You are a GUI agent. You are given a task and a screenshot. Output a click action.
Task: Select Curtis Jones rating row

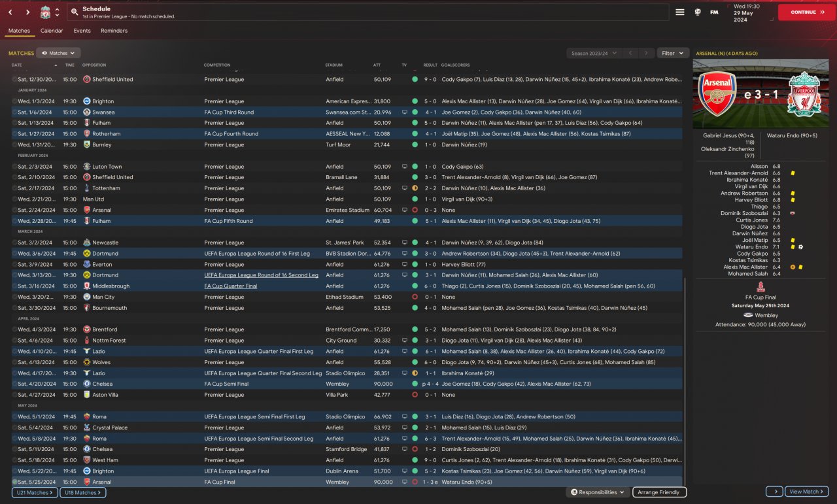751,220
